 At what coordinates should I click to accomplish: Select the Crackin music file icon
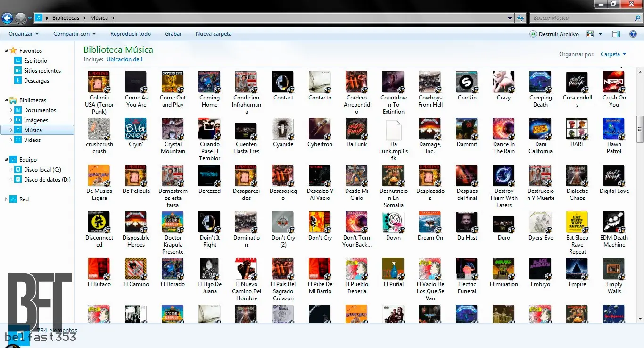[467, 82]
